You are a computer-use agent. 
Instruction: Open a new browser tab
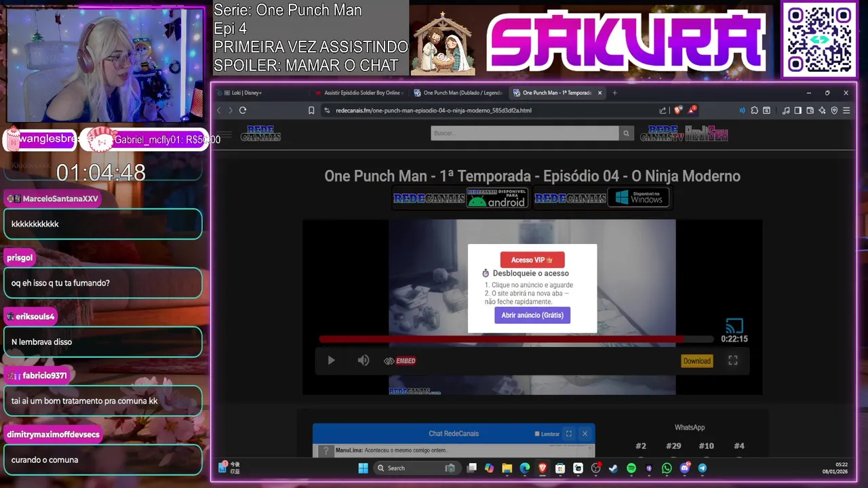(x=614, y=93)
